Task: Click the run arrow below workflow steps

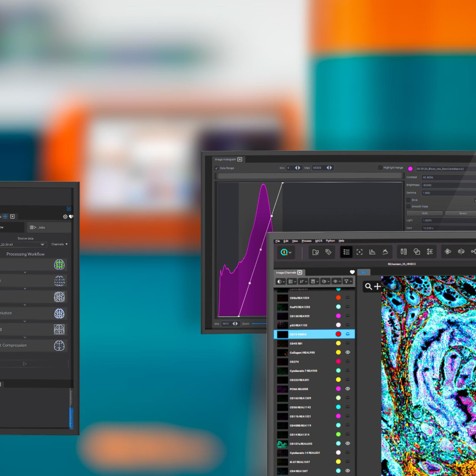Action: point(25,364)
